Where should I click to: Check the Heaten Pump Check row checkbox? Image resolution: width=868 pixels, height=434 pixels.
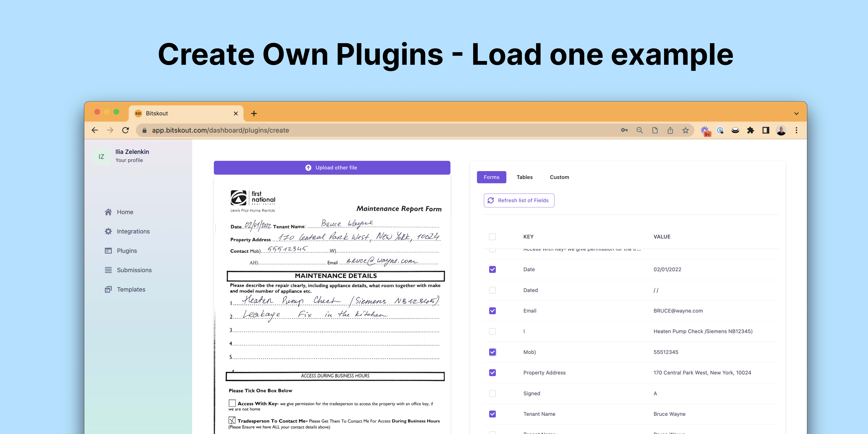pyautogui.click(x=492, y=332)
